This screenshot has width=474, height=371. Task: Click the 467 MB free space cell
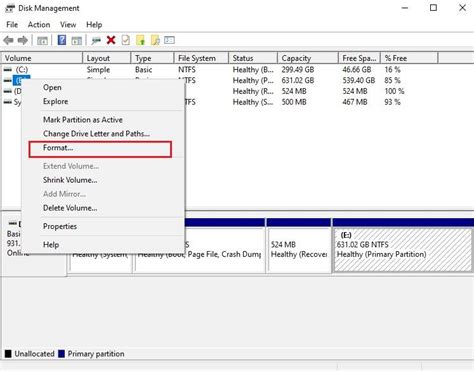(355, 102)
